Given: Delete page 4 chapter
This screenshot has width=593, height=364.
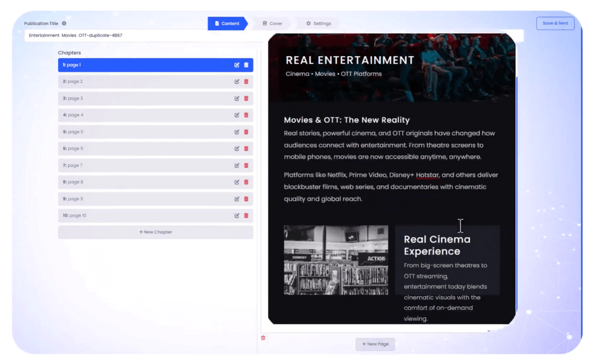Looking at the screenshot, I should (x=246, y=115).
